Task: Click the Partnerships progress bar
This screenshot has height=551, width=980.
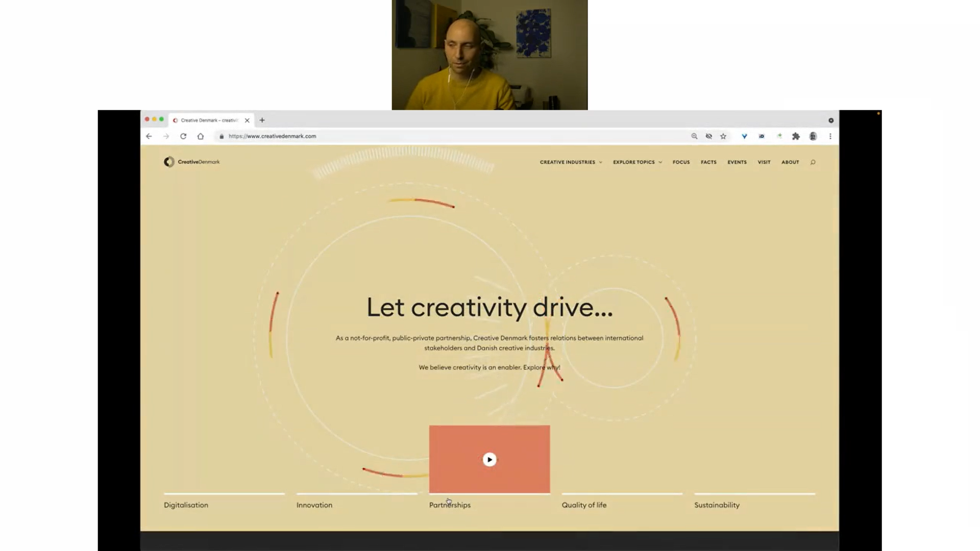Action: (489, 493)
